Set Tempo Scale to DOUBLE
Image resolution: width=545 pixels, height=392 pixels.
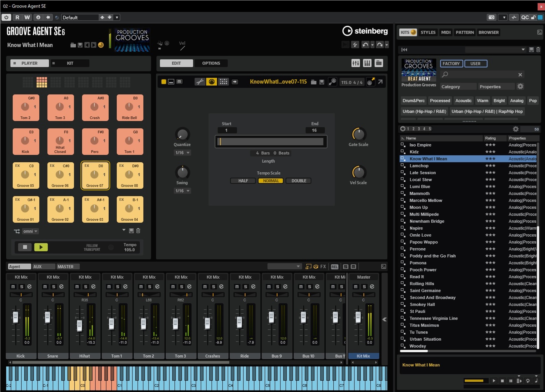[x=298, y=181]
